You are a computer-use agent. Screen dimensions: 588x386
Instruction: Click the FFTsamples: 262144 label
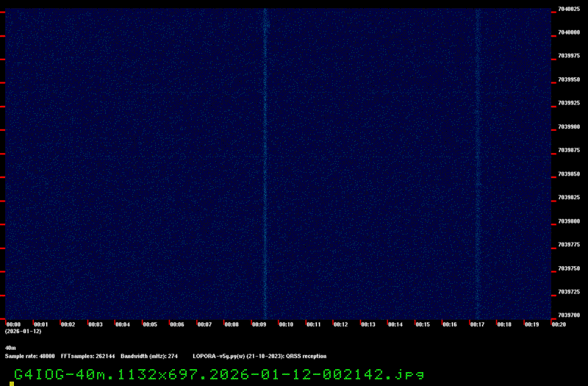tap(87, 356)
